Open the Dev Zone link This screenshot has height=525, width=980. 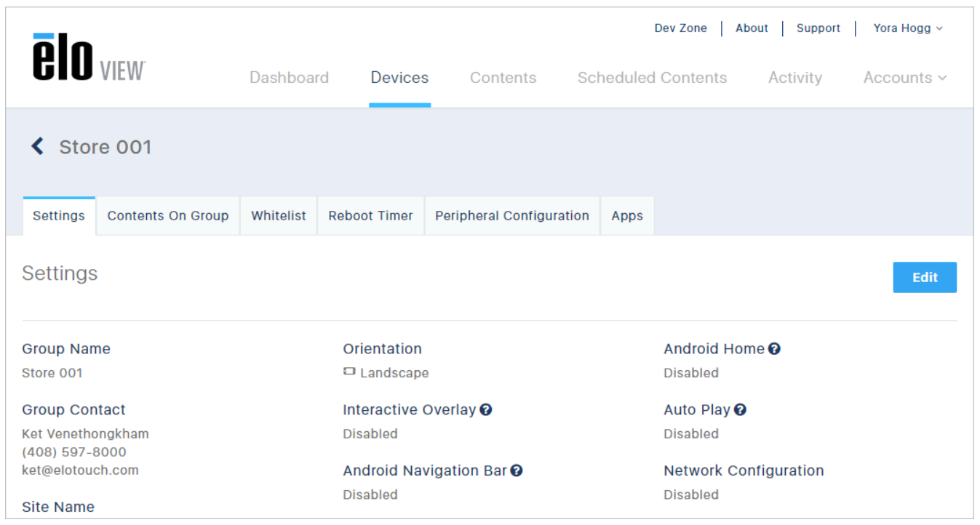click(x=680, y=28)
